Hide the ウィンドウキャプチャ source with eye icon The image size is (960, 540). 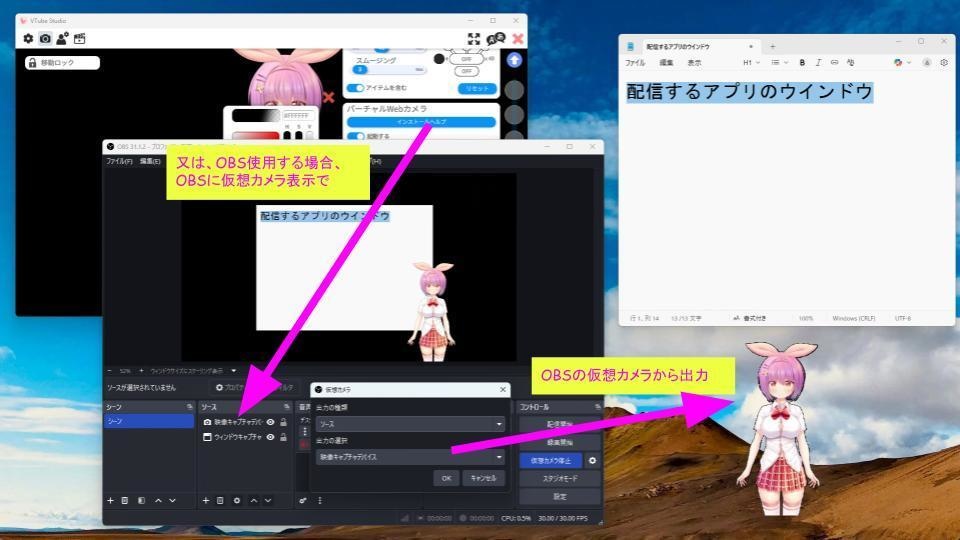click(x=270, y=437)
